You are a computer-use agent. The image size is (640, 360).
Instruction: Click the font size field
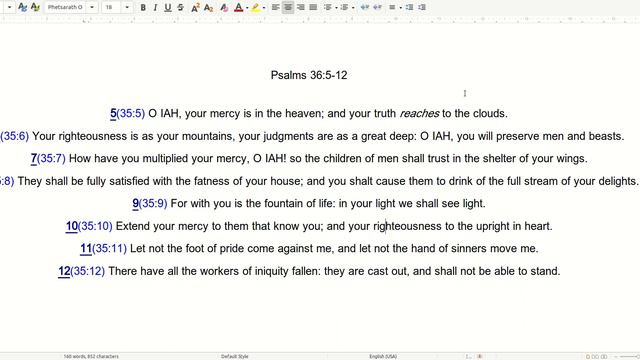(111, 7)
